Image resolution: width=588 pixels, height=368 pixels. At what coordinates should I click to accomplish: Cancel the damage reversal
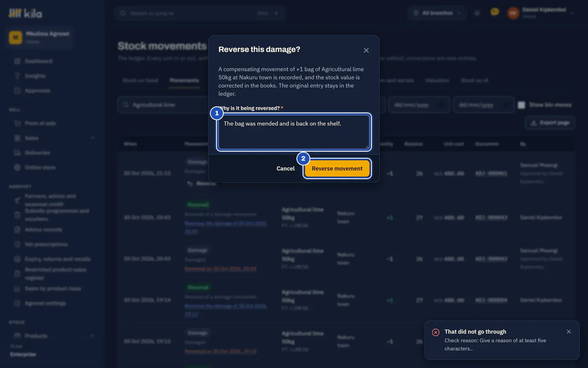click(x=285, y=168)
